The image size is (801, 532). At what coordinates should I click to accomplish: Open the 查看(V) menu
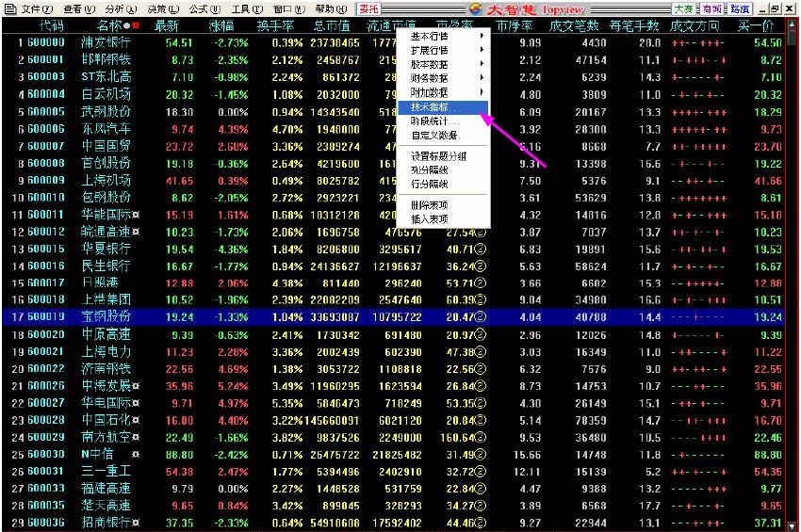(80, 8)
